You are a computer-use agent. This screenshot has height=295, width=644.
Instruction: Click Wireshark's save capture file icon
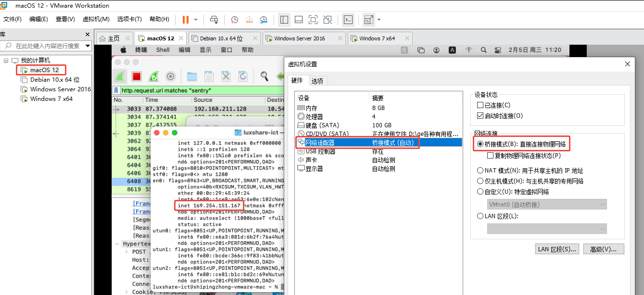(x=209, y=76)
